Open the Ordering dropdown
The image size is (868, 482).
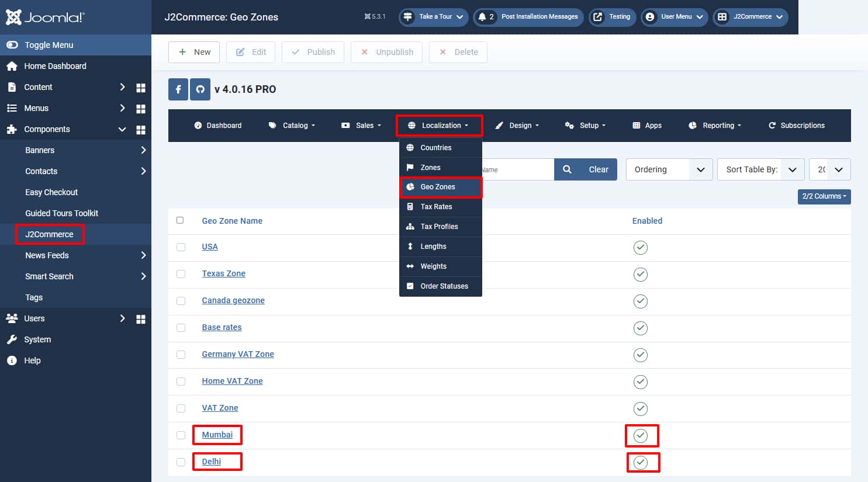(x=669, y=169)
